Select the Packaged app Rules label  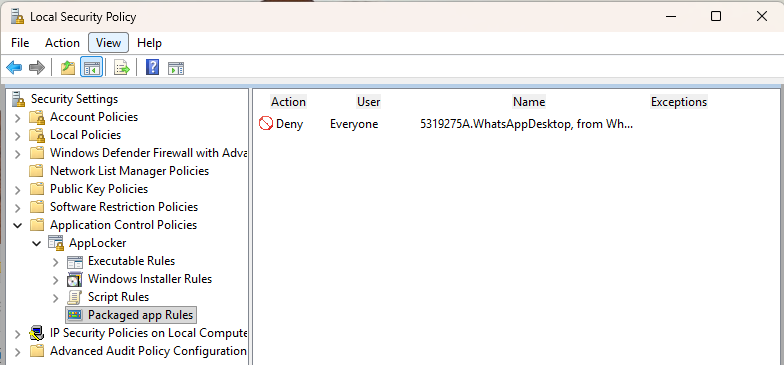(140, 315)
